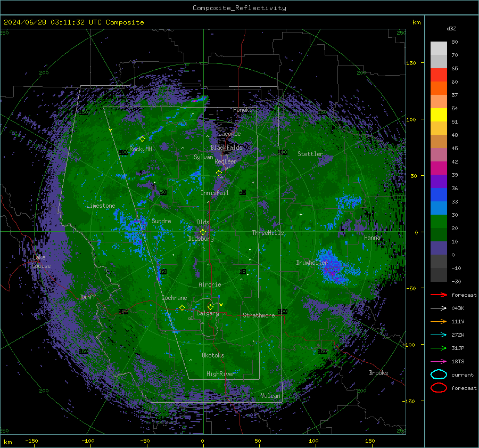Click the RockyMH label
The height and width of the screenshot is (448, 479).
[141, 149]
